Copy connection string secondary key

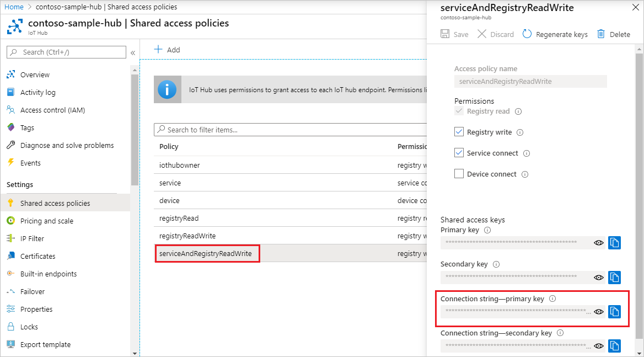click(614, 346)
